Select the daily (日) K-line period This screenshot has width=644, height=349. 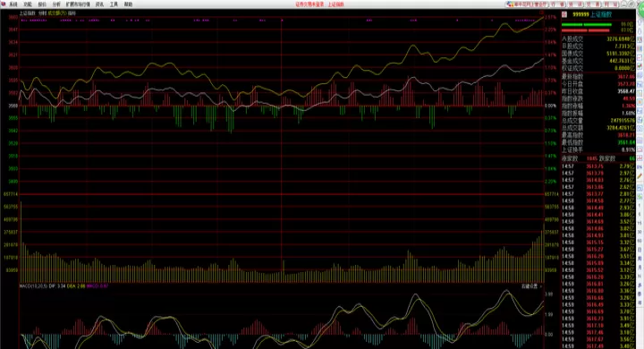640,250
